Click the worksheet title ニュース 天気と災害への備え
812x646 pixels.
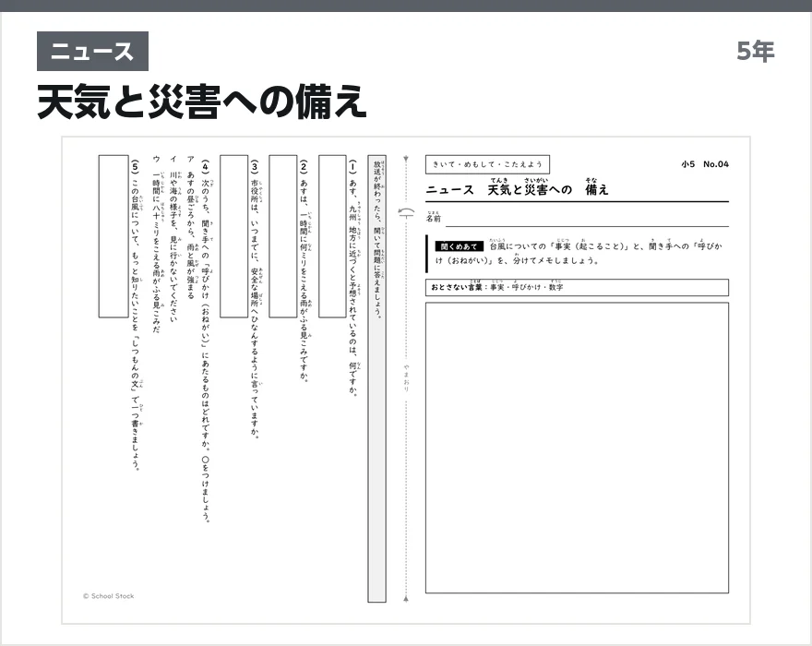click(517, 188)
